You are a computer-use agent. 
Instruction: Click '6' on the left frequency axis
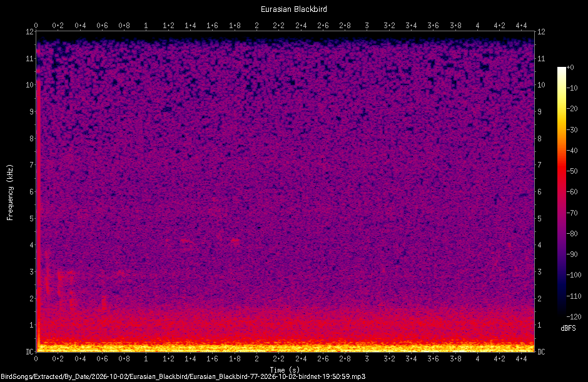click(31, 191)
